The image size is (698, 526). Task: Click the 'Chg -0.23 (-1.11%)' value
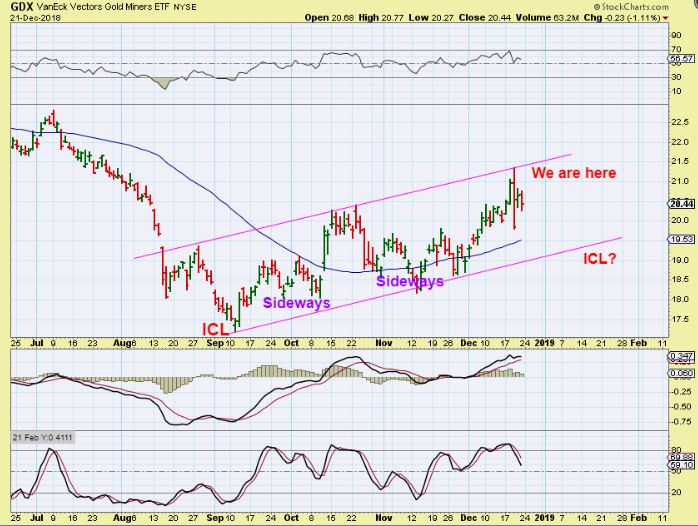[622, 18]
